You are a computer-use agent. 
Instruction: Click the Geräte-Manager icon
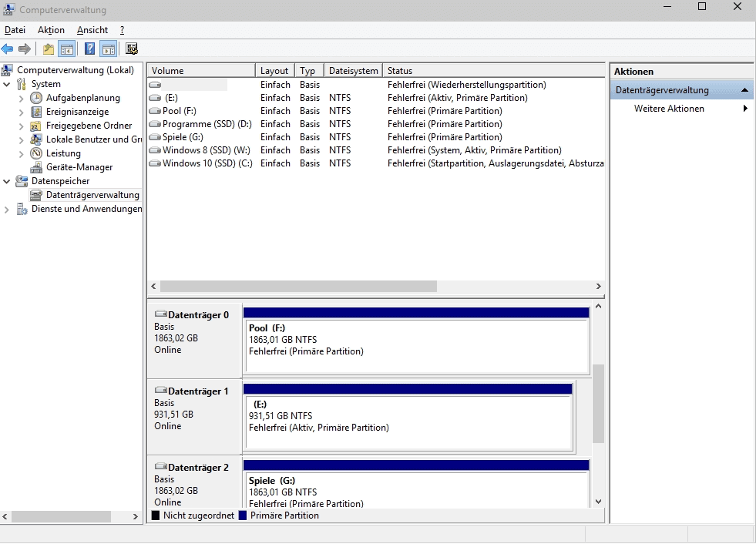click(36, 167)
